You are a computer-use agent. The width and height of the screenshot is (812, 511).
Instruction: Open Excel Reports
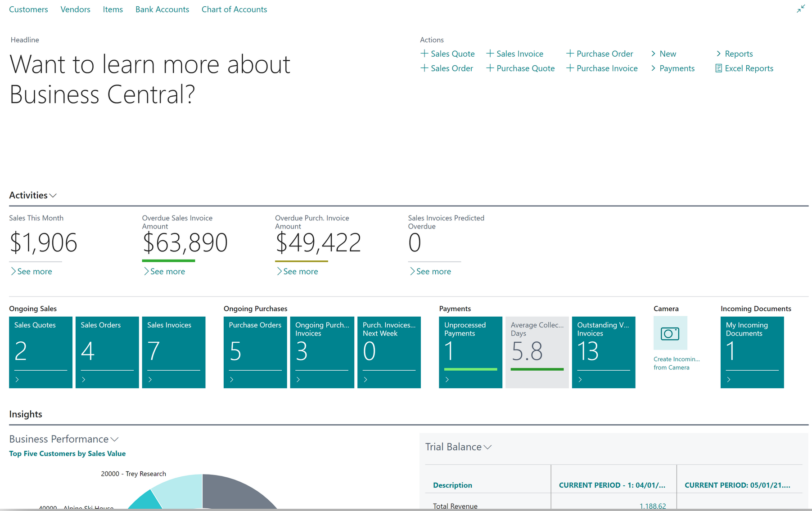click(x=744, y=68)
